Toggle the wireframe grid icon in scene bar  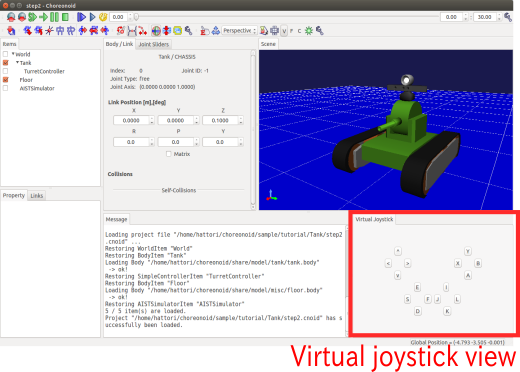tap(274, 31)
